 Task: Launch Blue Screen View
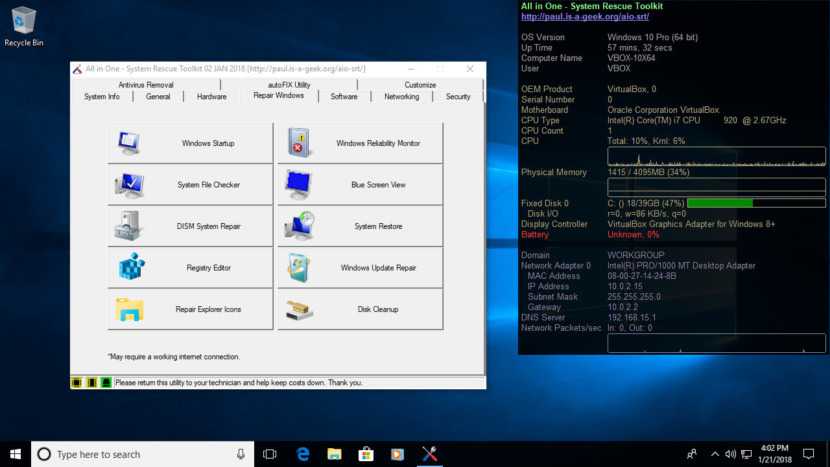point(360,185)
